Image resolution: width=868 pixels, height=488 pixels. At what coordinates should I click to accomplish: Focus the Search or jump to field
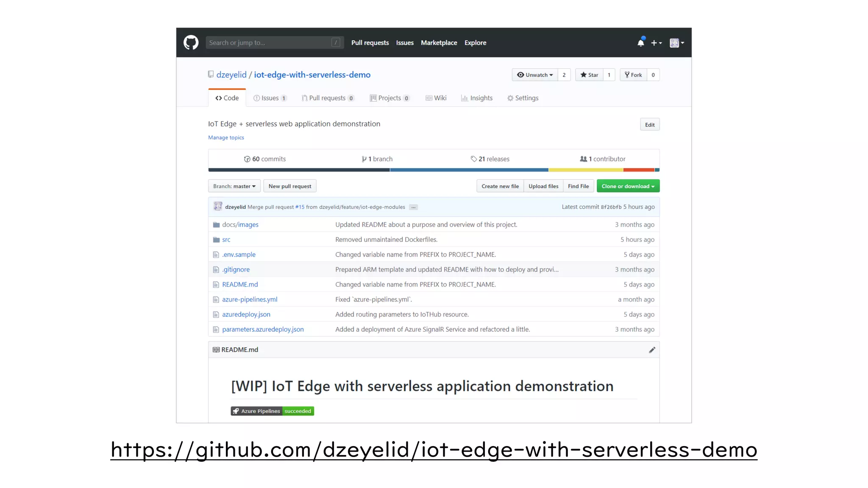(x=274, y=42)
